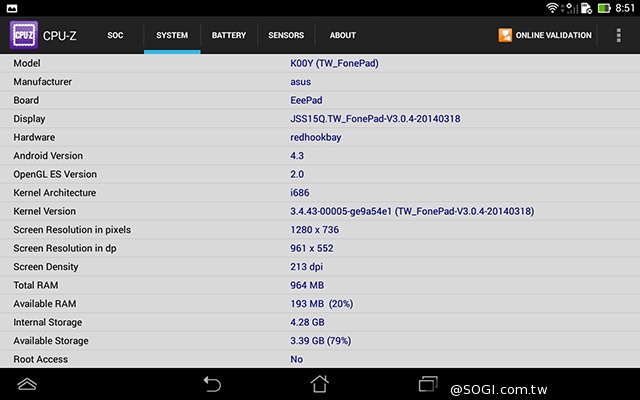Tap the Android home navigation icon
The image size is (640, 400).
coord(320,384)
